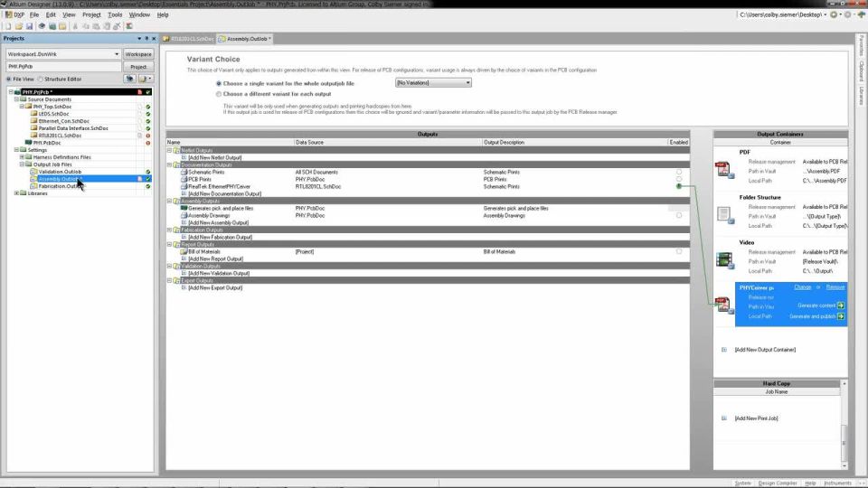Click the Video container film icon

pyautogui.click(x=724, y=259)
